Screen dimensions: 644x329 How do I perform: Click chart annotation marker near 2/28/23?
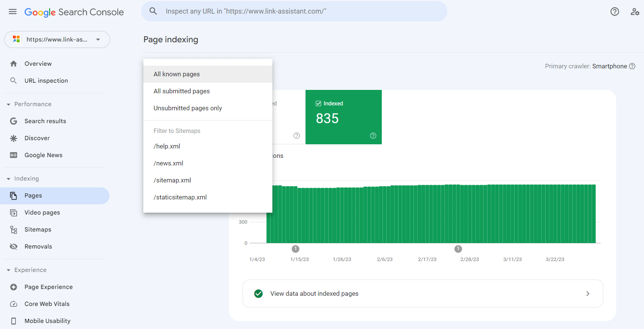[458, 249]
